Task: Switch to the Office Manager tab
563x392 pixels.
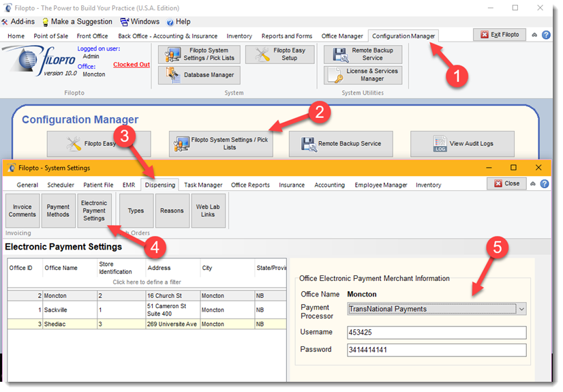Action: click(342, 36)
